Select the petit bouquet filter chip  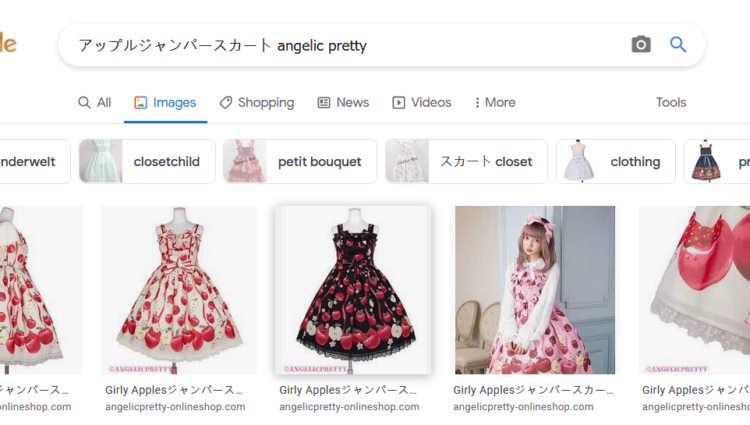300,161
